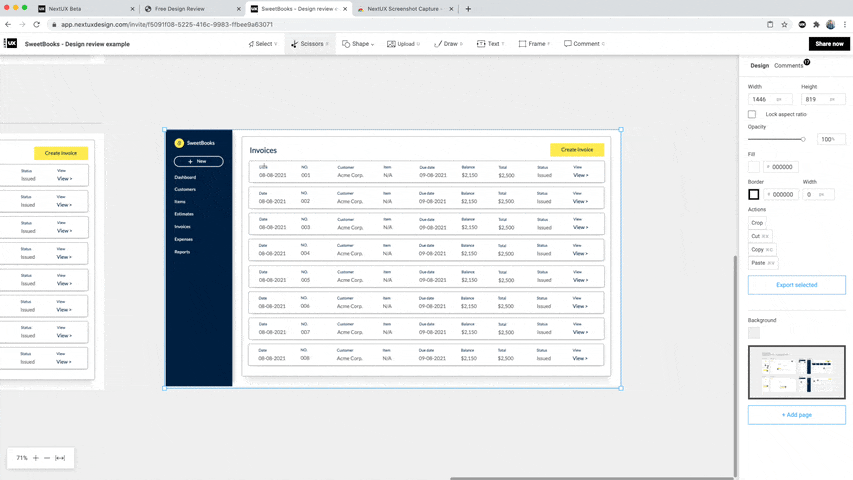Image resolution: width=853 pixels, height=480 pixels.
Task: Select the page thumbnail preview
Action: click(796, 372)
